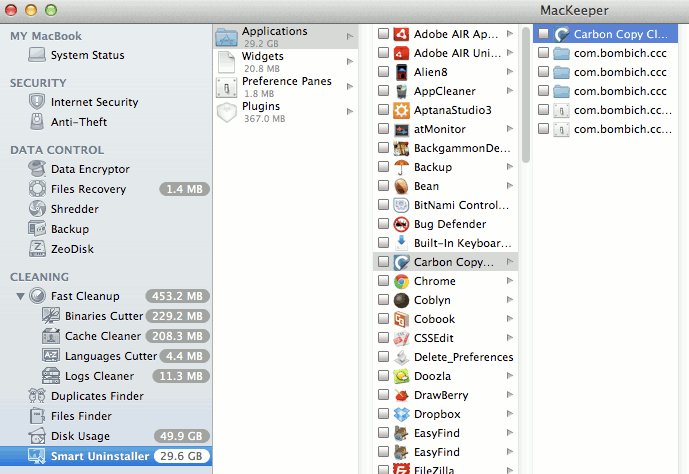Click the Binaries Cutter icon
689x474 pixels.
tap(51, 316)
